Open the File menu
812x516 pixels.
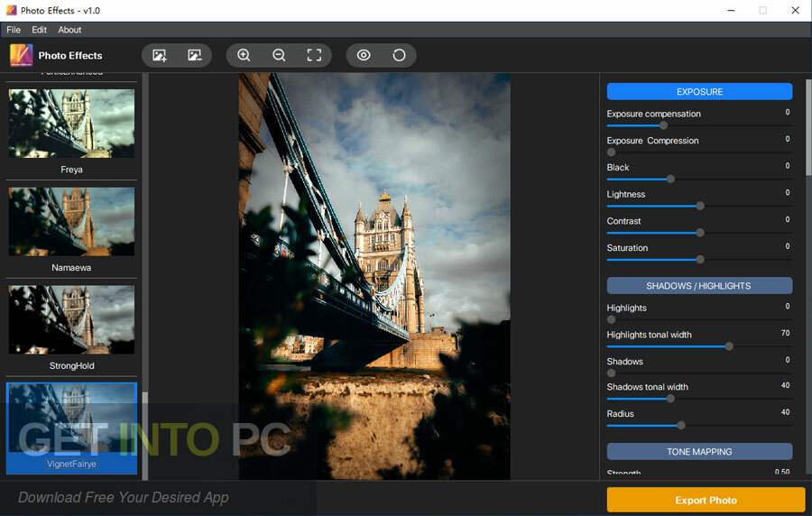pyautogui.click(x=14, y=30)
